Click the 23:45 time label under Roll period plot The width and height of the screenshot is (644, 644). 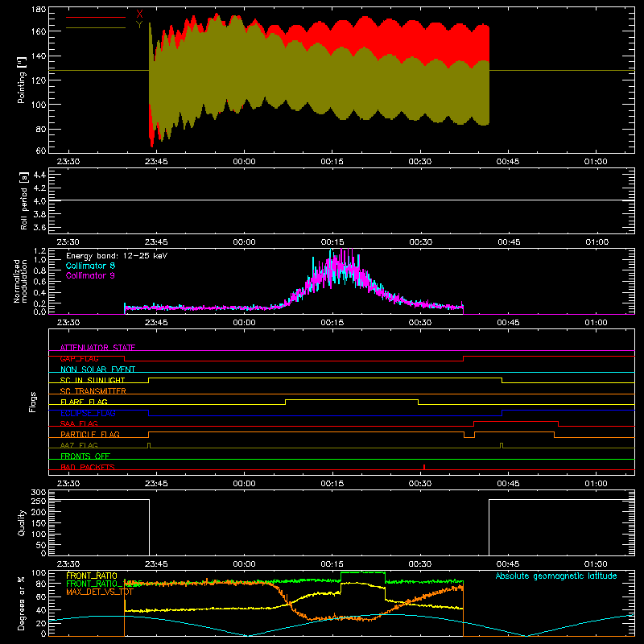pos(156,242)
